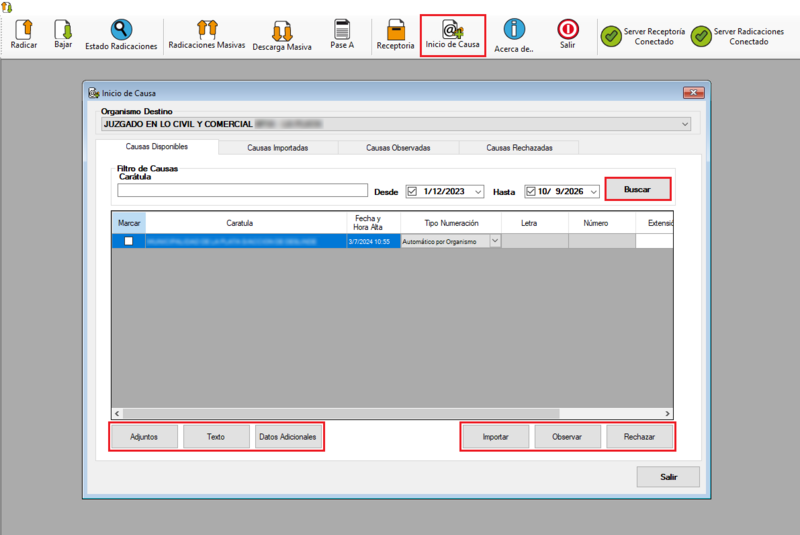Toggle the Desde date checkbox
This screenshot has width=800, height=535.
[x=412, y=191]
